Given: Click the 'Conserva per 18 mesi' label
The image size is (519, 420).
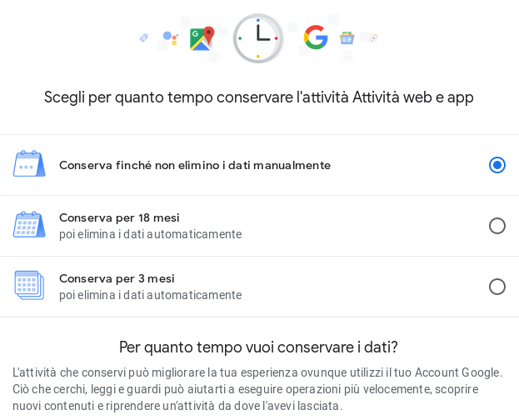Looking at the screenshot, I should [119, 217].
